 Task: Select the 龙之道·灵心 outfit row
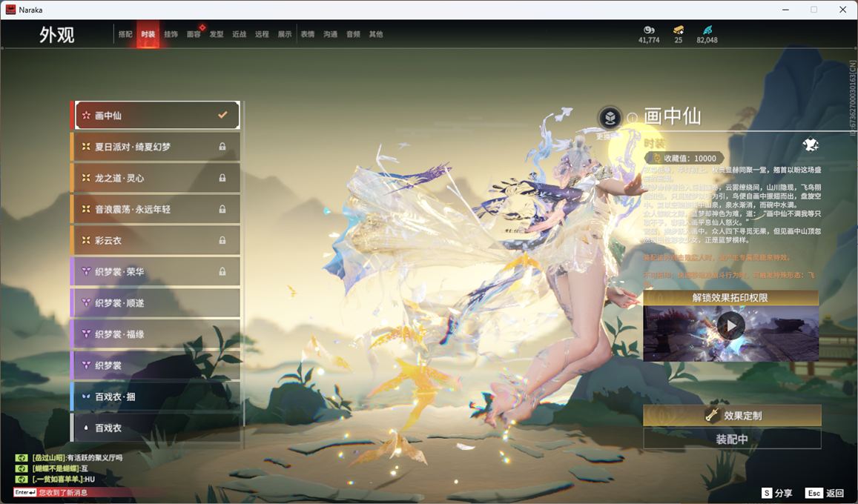[156, 178]
